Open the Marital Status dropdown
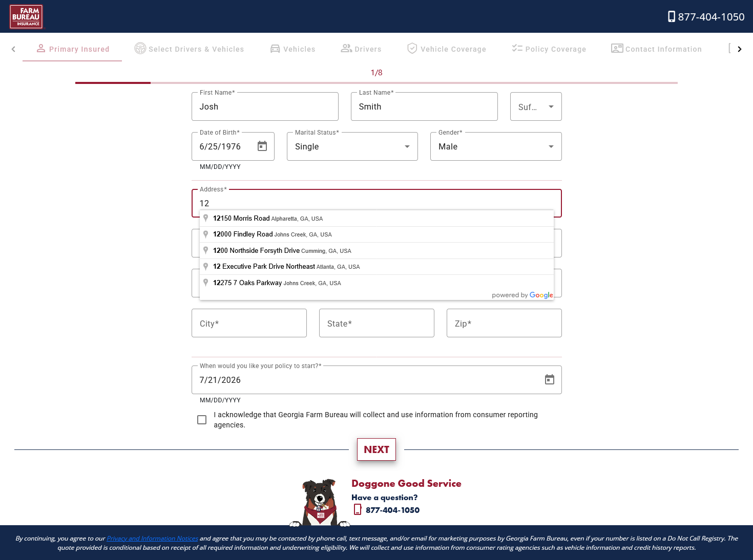Image resolution: width=753 pixels, height=560 pixels. (x=352, y=146)
